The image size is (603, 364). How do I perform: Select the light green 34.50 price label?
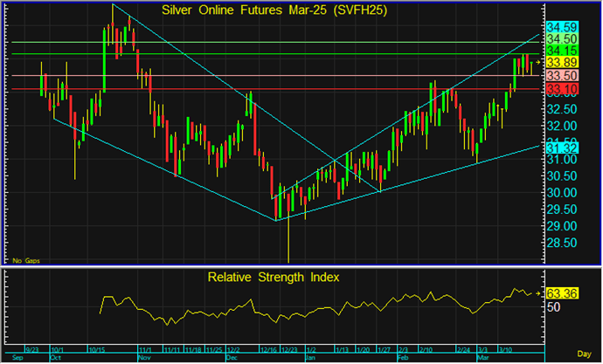click(561, 40)
